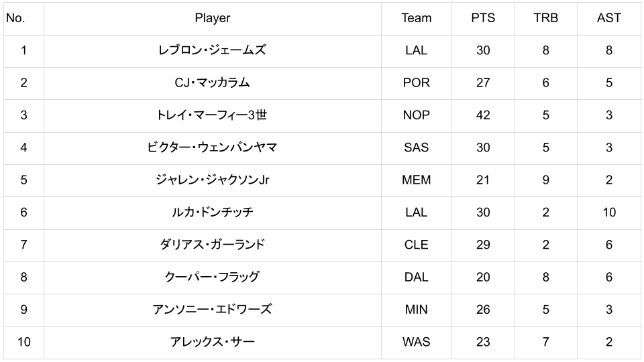This screenshot has width=644, height=362.
Task: Click the player name アレックス・サー
Action: click(212, 342)
